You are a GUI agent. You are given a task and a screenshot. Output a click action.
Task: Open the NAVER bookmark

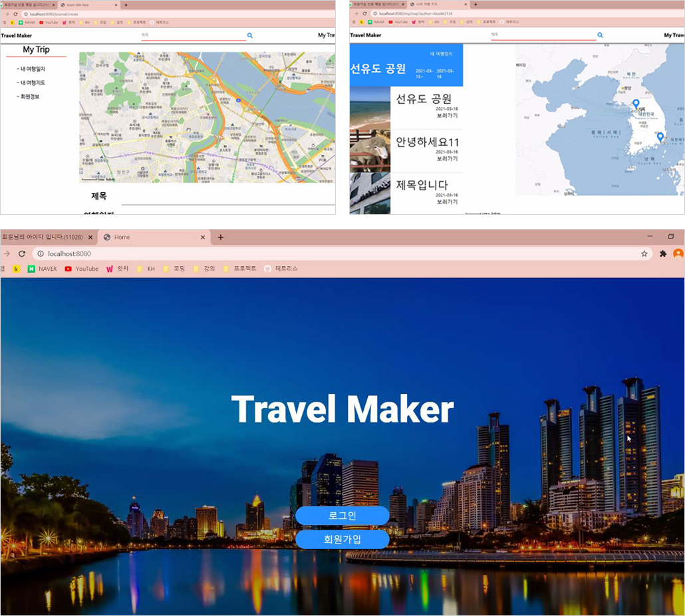[43, 269]
